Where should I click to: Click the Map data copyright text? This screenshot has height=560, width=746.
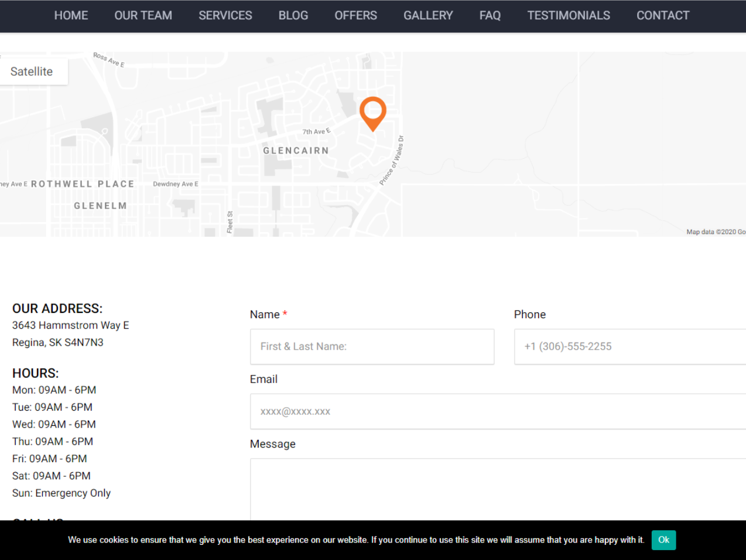(715, 232)
